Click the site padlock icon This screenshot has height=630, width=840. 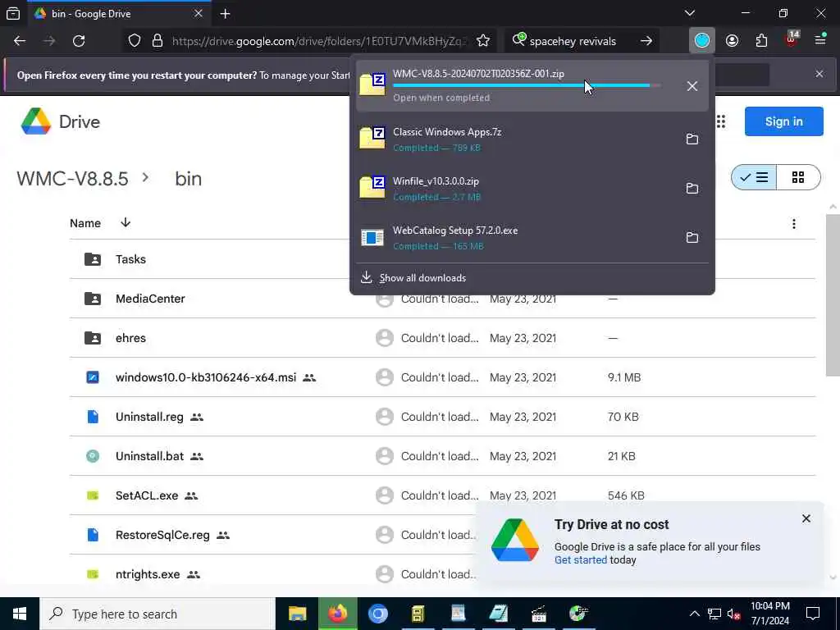pos(157,41)
